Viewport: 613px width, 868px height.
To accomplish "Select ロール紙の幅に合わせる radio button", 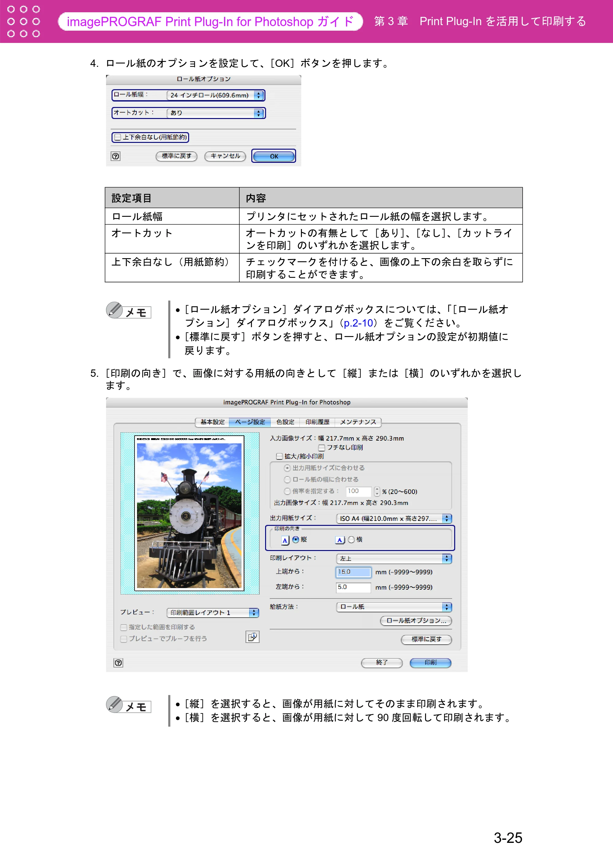I will (x=287, y=479).
